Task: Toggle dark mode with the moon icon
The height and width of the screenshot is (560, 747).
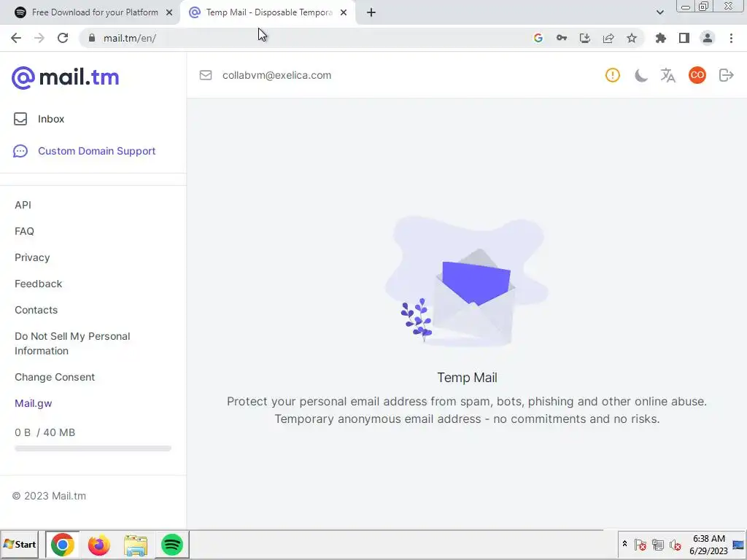Action: 640,75
